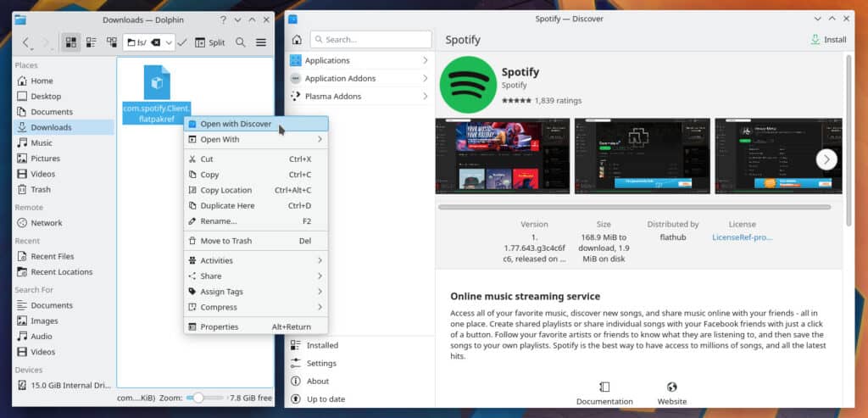This screenshot has width=868, height=418.
Task: Select the com.spotify.Client.flatpakref file icon
Action: coord(157,82)
